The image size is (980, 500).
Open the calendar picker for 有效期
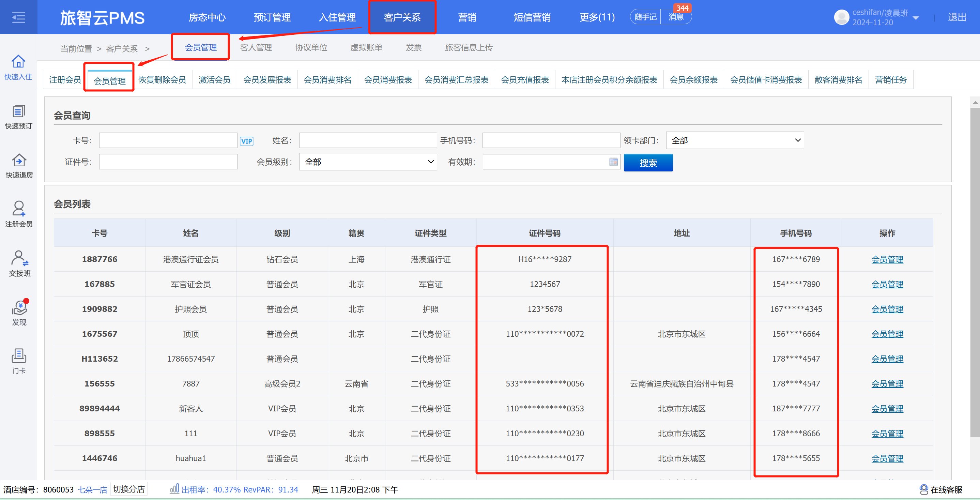(x=613, y=162)
